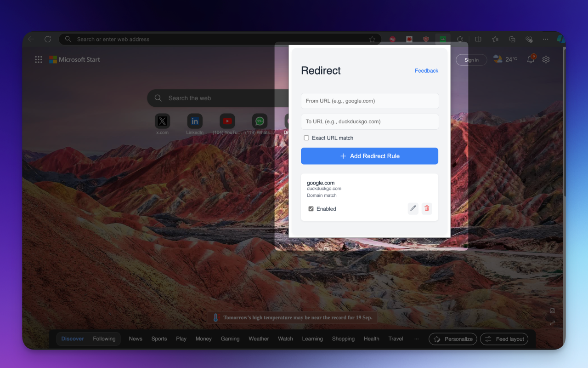Open the browser Settings three-dots menu
The height and width of the screenshot is (368, 588).
coord(545,39)
